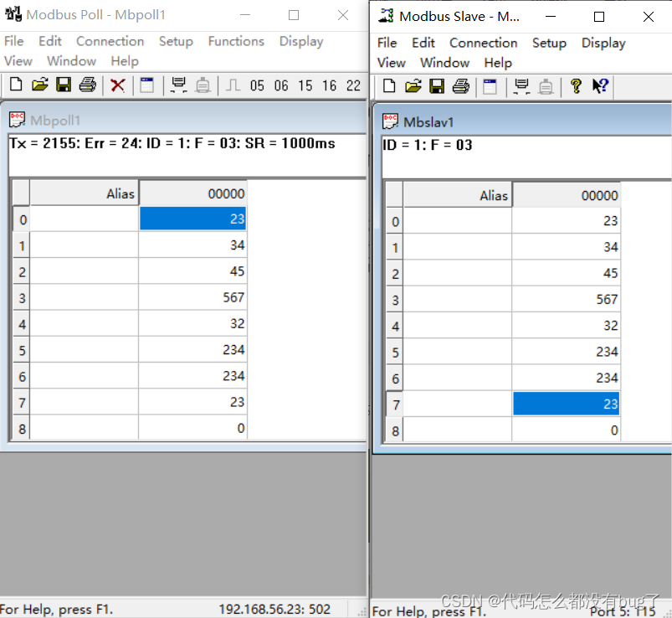This screenshot has width=672, height=618.
Task: Click Print icon in Modbus Slave toolbar
Action: coord(461,86)
